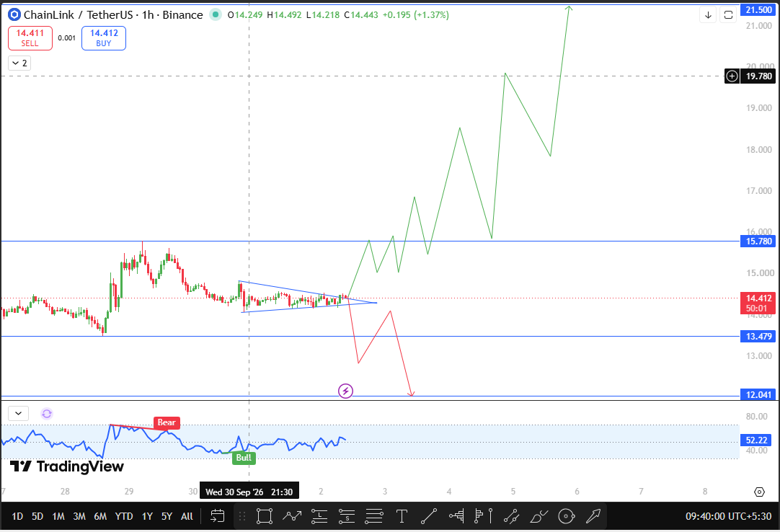Select the All time range
This screenshot has height=532, width=780.
click(187, 516)
